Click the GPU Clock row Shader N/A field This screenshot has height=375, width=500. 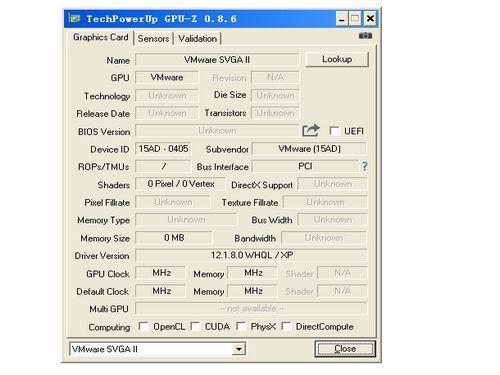(x=342, y=273)
